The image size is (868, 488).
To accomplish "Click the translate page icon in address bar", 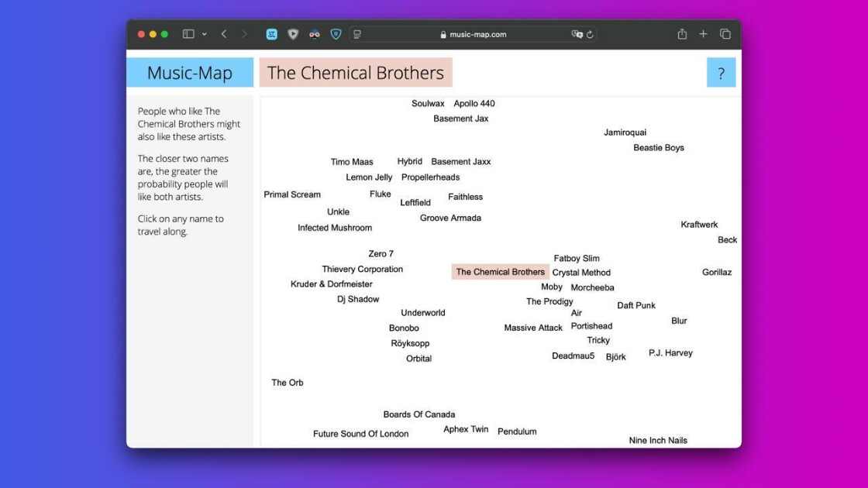I will tap(577, 34).
